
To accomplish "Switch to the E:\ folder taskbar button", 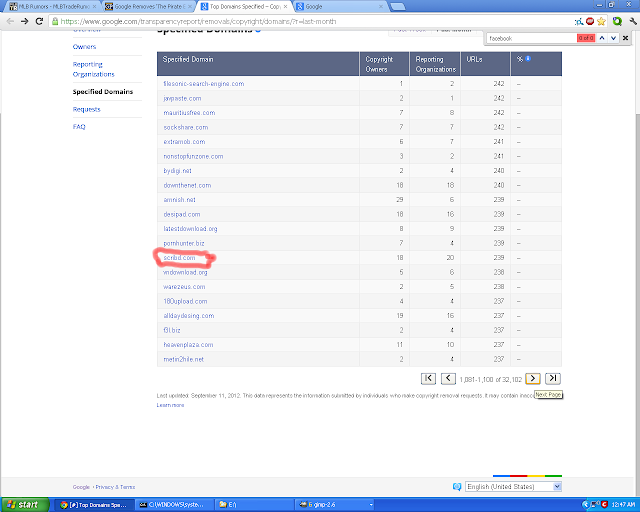I will click(254, 505).
